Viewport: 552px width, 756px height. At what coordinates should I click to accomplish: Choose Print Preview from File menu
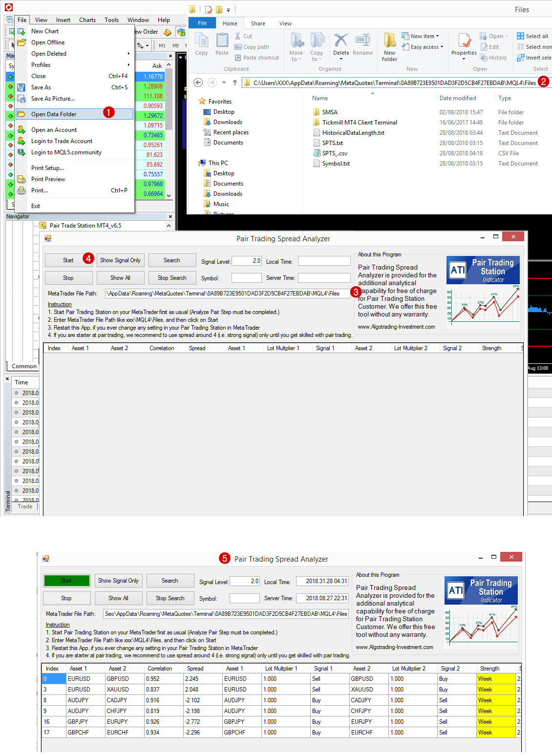74,179
